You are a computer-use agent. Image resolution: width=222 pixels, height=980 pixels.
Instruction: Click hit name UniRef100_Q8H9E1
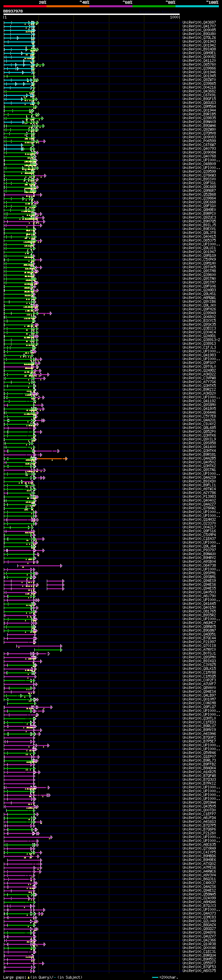click(x=199, y=53)
